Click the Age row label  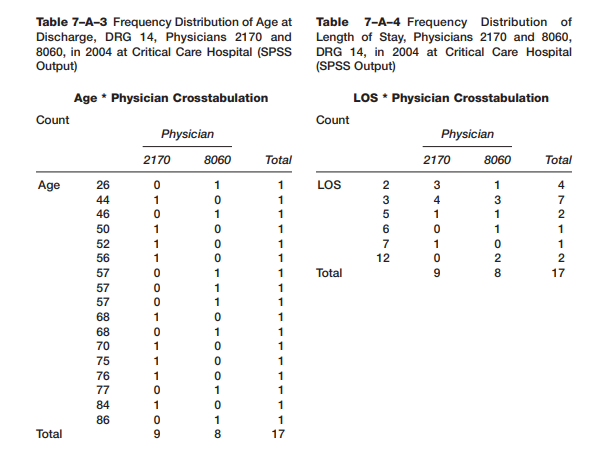pos(48,185)
